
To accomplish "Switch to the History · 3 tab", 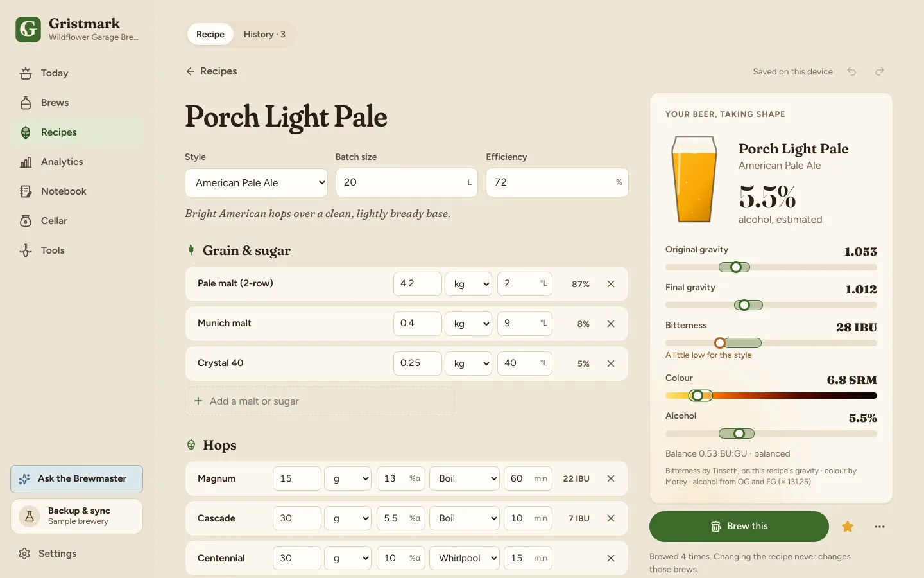I will point(264,34).
